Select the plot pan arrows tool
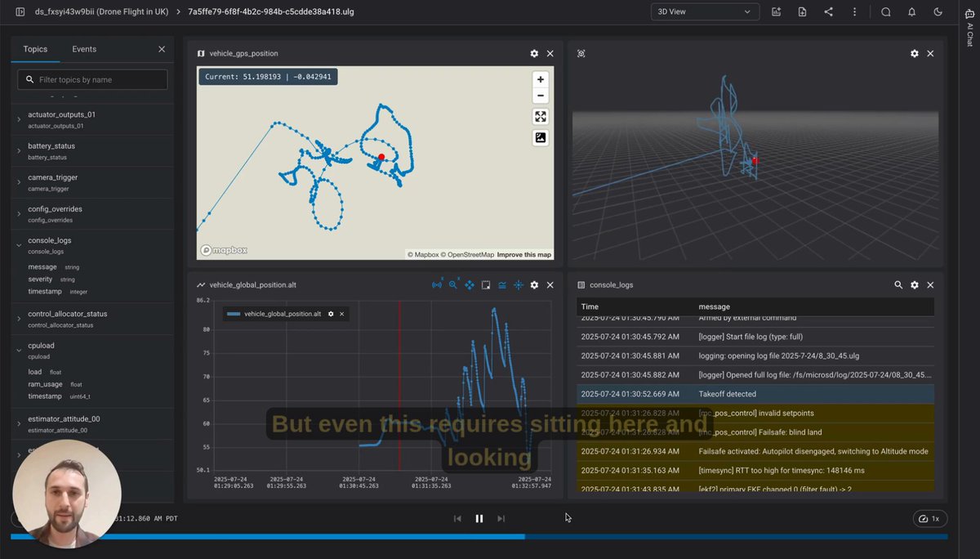980x559 pixels. [470, 284]
